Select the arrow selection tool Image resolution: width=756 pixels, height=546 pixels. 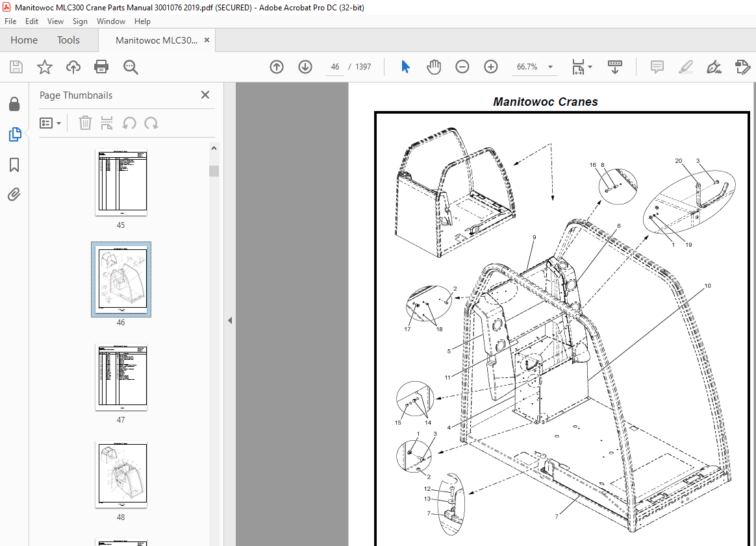405,66
